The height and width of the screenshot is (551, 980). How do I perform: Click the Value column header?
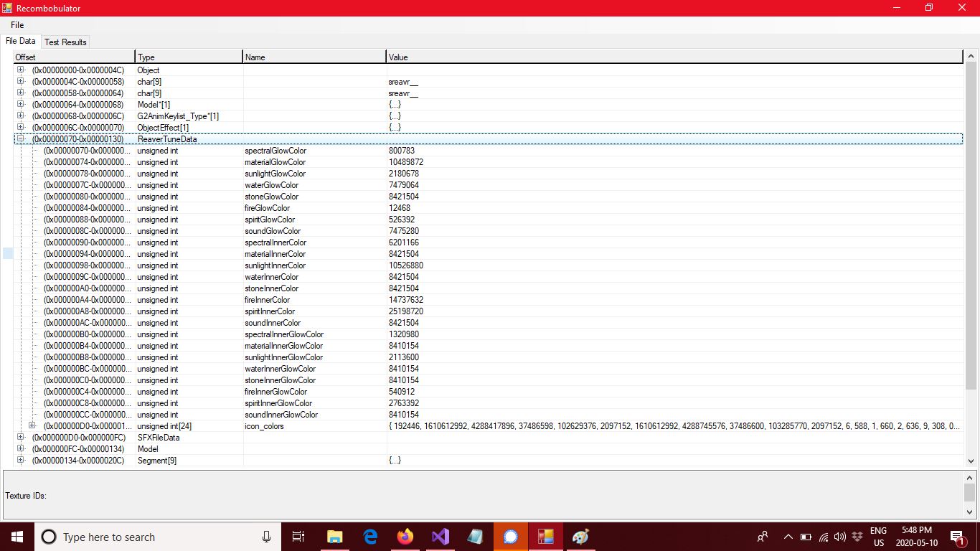[674, 57]
